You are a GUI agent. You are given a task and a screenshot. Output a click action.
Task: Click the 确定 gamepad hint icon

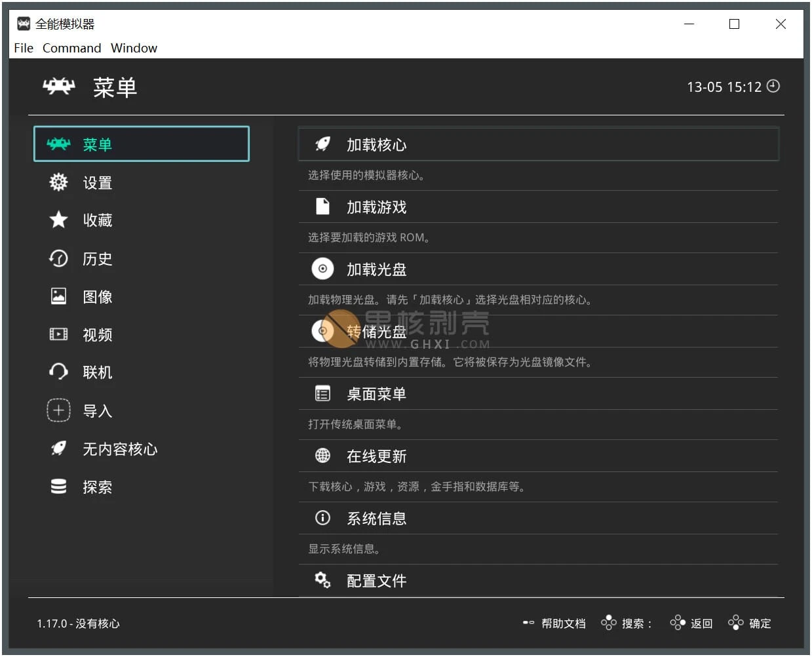(x=736, y=622)
